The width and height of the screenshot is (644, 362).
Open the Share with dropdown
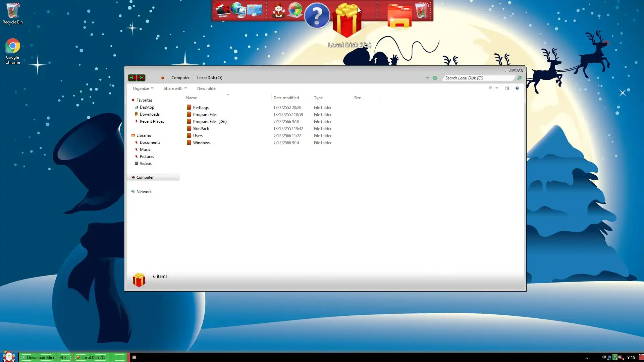click(175, 88)
